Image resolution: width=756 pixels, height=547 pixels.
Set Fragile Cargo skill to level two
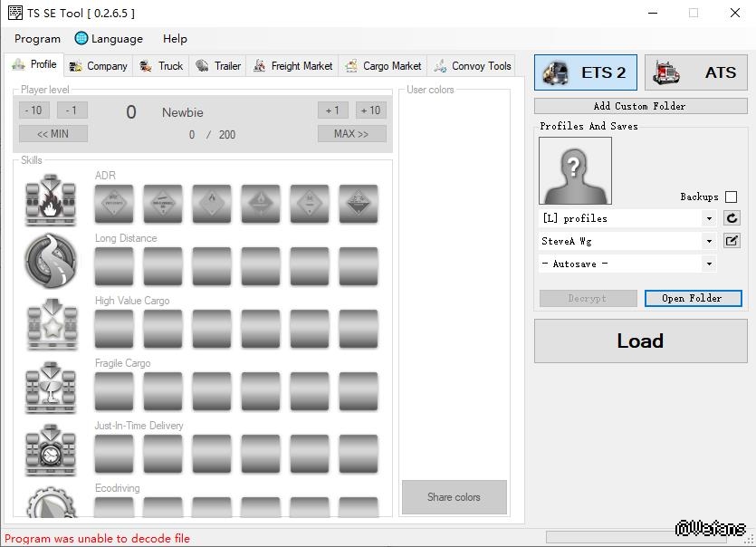pyautogui.click(x=163, y=391)
